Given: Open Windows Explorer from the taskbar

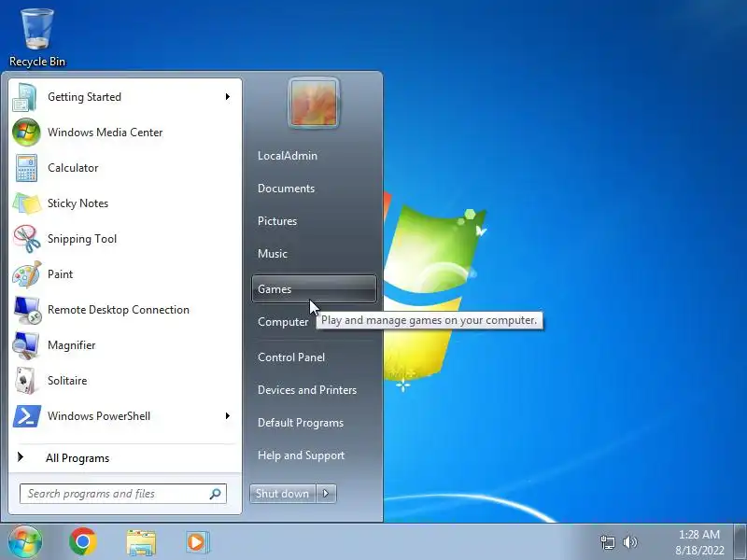Looking at the screenshot, I should click(x=141, y=542).
